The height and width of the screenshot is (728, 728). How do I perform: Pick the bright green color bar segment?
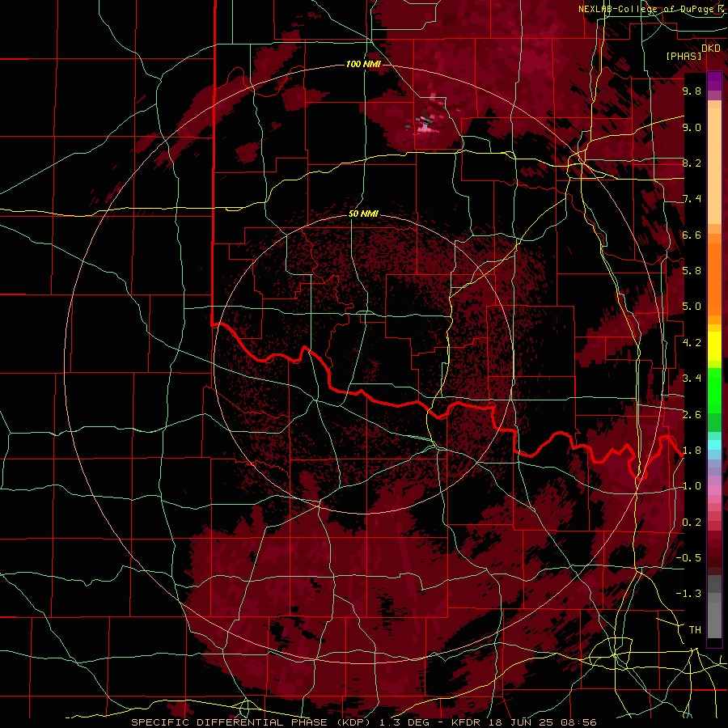click(714, 390)
